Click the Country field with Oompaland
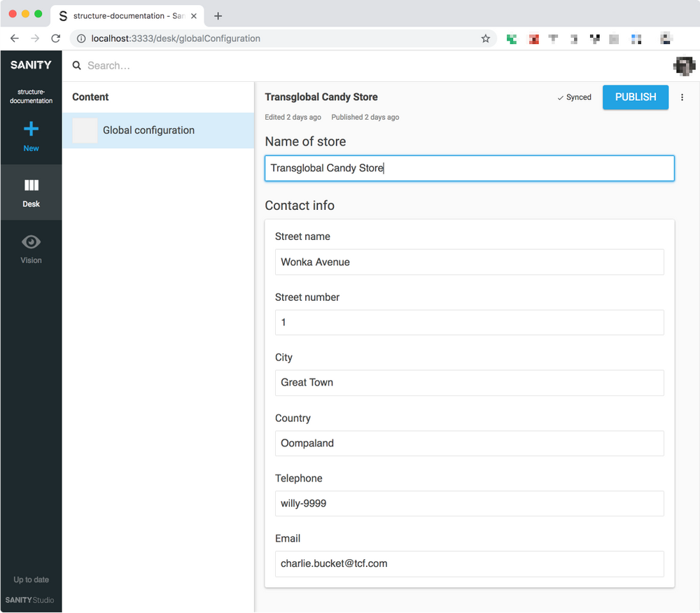 click(x=469, y=443)
